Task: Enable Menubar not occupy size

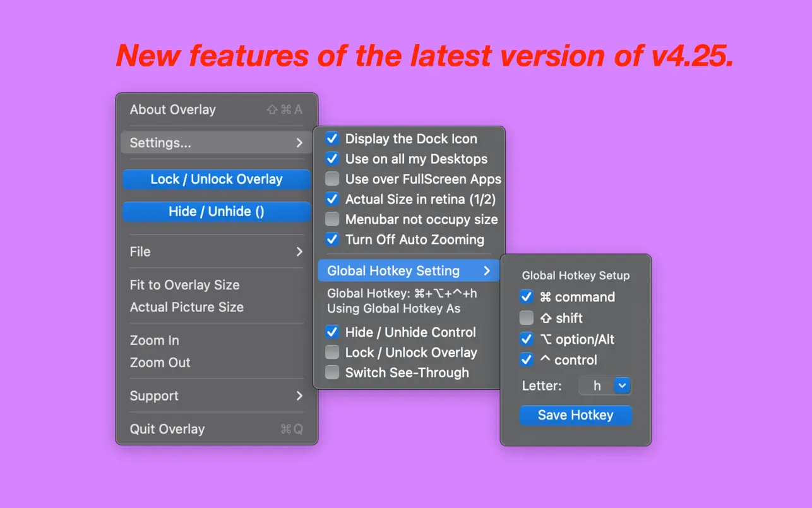Action: click(332, 219)
